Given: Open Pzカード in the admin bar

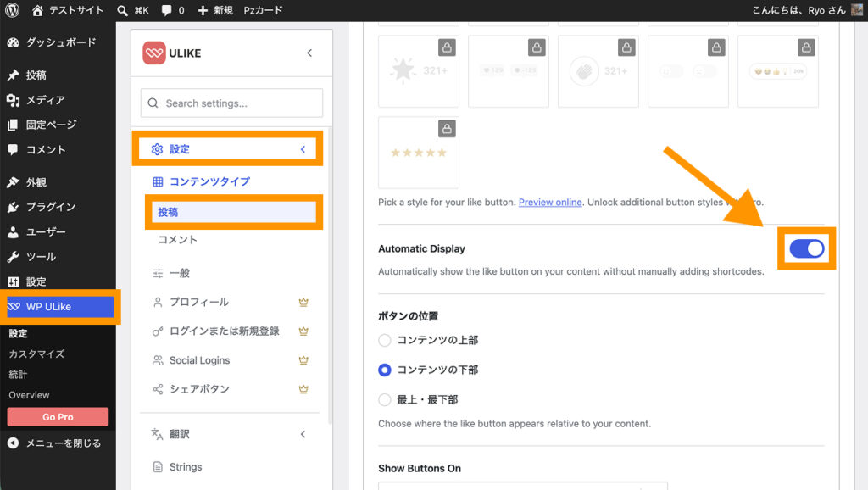Looking at the screenshot, I should (x=263, y=10).
